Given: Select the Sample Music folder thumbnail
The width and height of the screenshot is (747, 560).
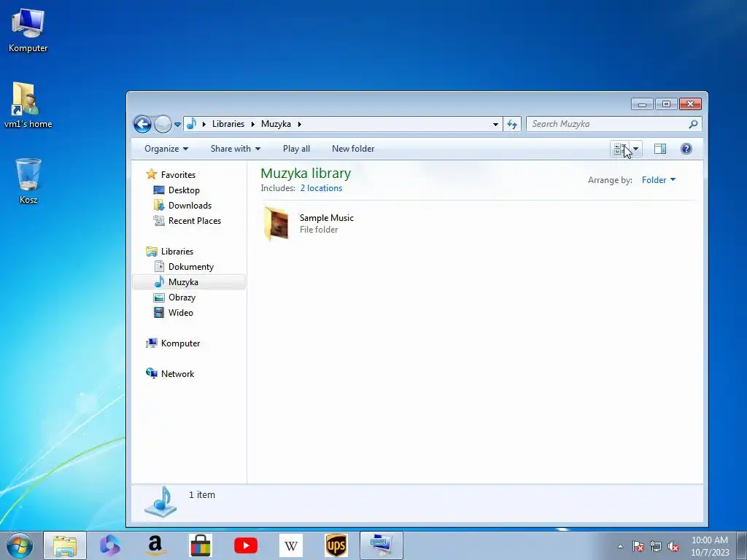Looking at the screenshot, I should tap(276, 223).
